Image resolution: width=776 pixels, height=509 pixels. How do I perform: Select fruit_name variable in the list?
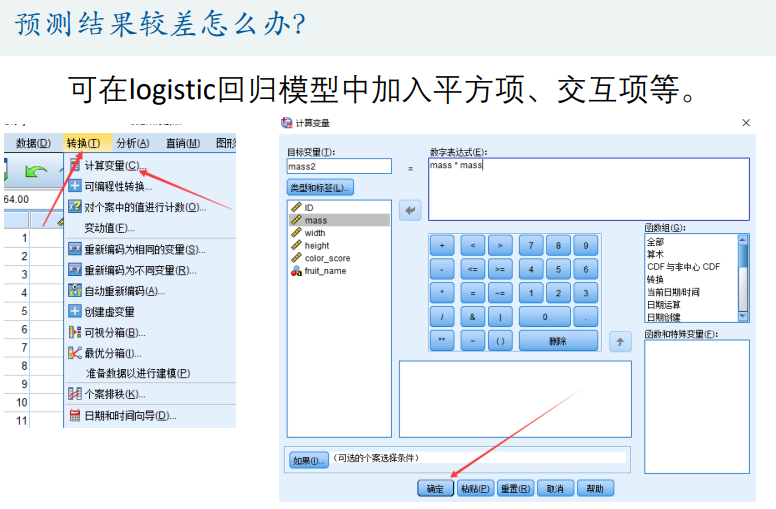324,271
